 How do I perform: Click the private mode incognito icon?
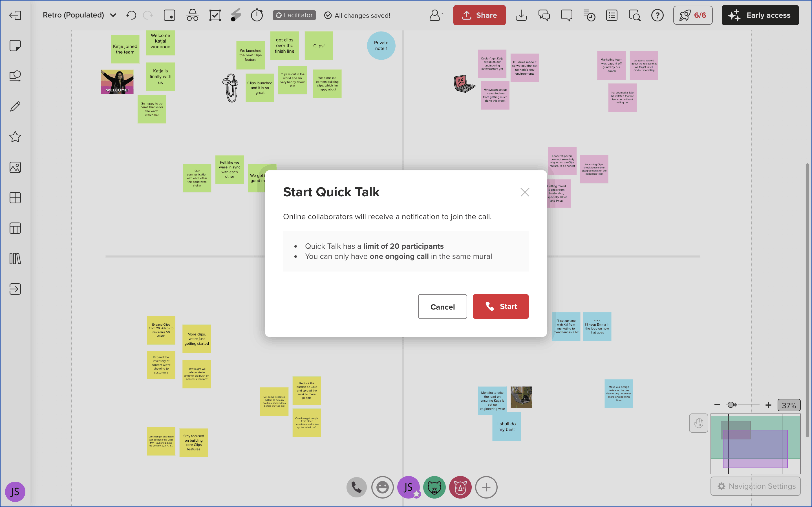point(192,15)
